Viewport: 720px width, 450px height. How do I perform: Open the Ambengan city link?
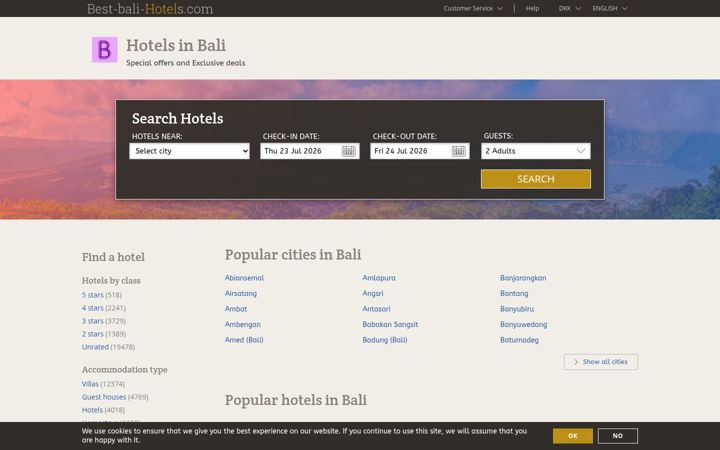click(242, 324)
